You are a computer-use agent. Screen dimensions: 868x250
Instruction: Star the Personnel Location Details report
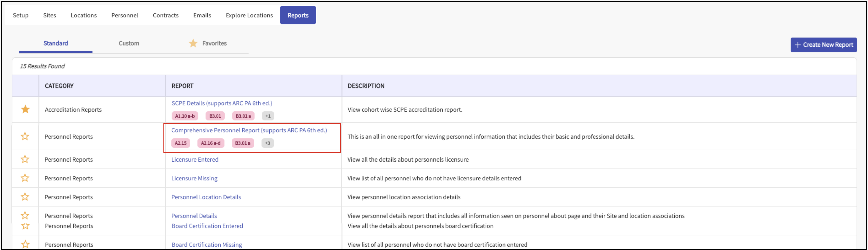coord(25,197)
